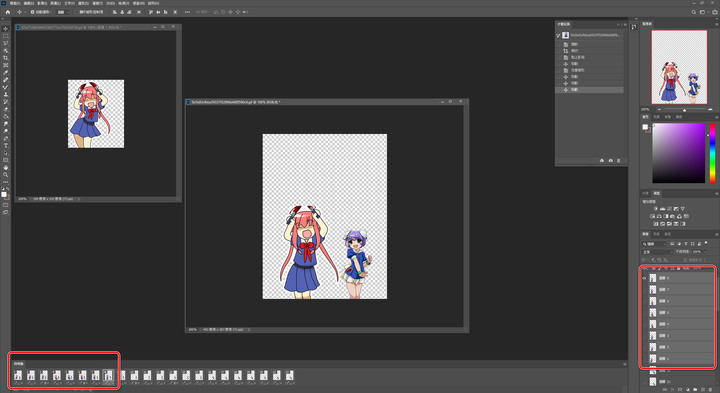This screenshot has height=393, width=720.
Task: Create new document from current history state
Action: (602, 160)
